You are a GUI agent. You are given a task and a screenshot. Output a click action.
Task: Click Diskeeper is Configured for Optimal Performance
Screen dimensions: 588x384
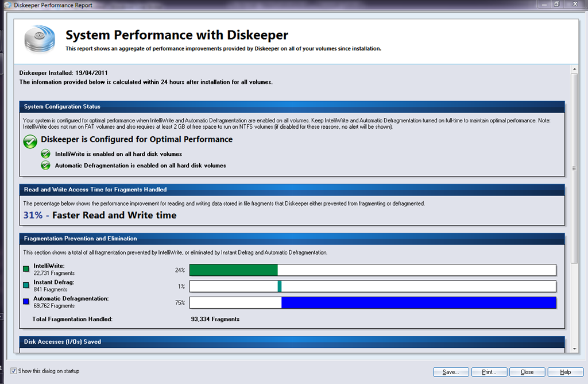coord(137,139)
